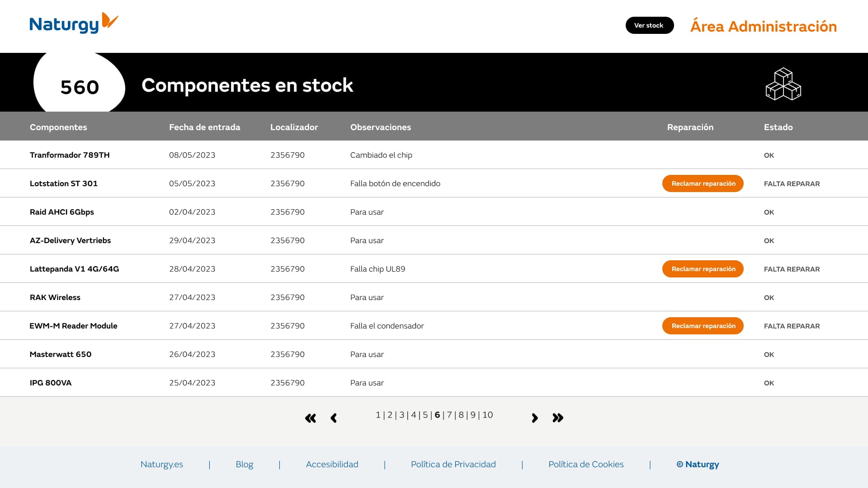Go to page 2

pos(390,415)
